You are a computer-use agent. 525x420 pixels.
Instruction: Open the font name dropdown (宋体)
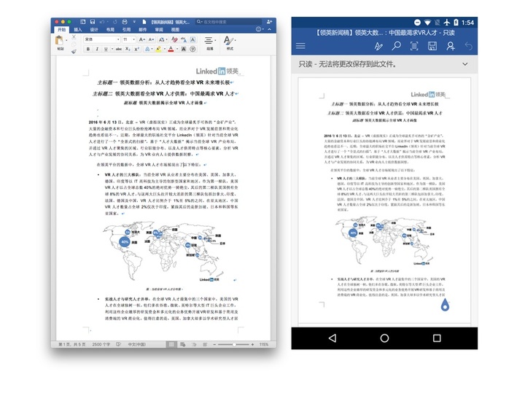[101, 39]
